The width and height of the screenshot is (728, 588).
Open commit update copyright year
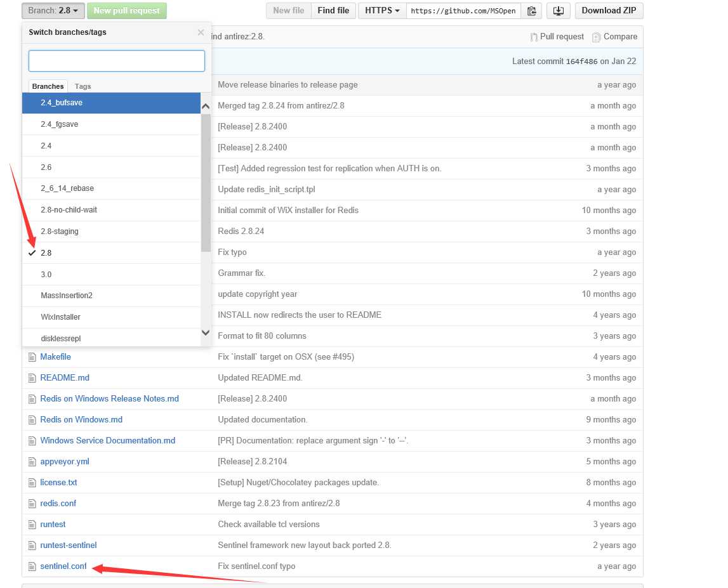(x=257, y=294)
